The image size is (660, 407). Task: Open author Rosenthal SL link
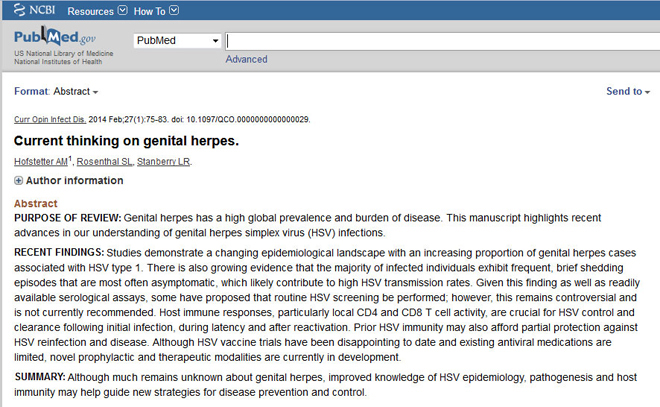pyautogui.click(x=104, y=162)
